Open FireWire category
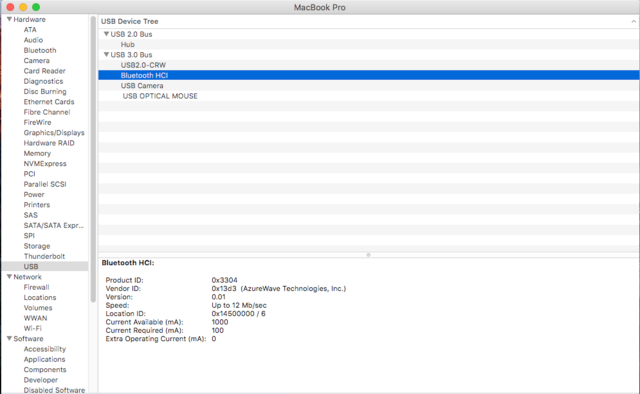 coord(38,122)
